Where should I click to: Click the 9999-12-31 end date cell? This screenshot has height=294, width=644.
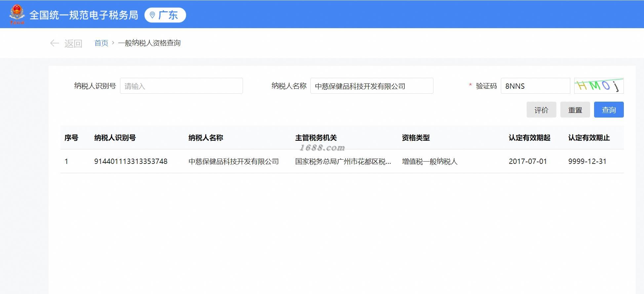[587, 161]
